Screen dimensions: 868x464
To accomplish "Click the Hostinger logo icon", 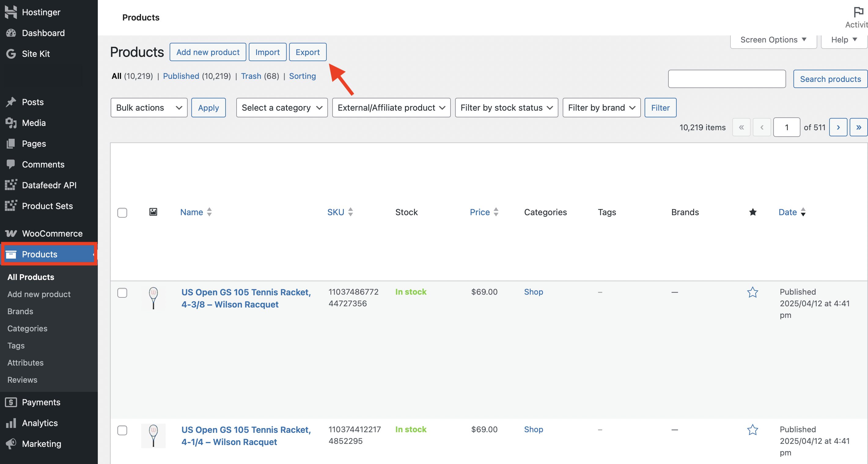I will pyautogui.click(x=11, y=12).
